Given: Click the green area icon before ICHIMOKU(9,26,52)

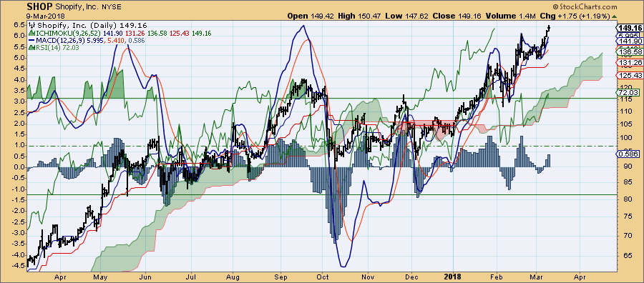Looking at the screenshot, I should pyautogui.click(x=31, y=33).
